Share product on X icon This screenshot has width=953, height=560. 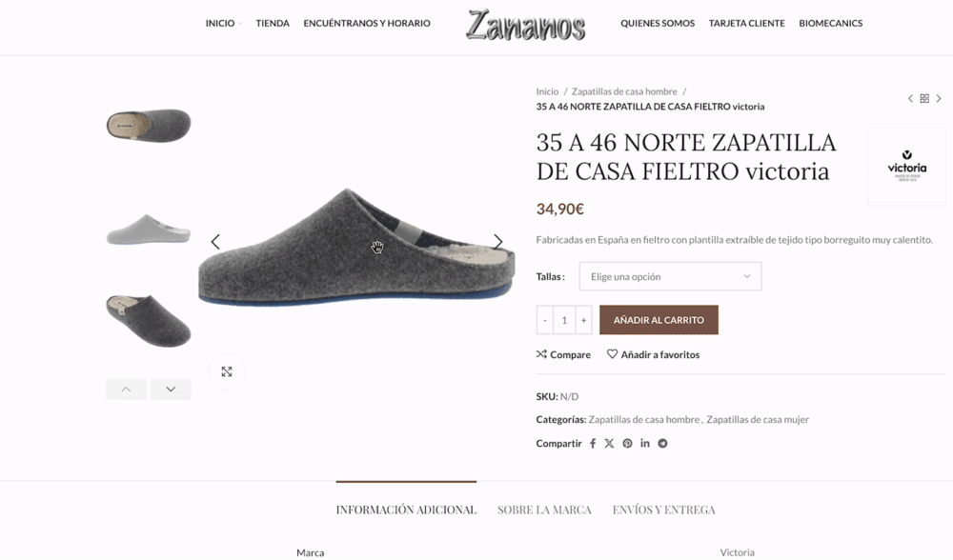610,444
